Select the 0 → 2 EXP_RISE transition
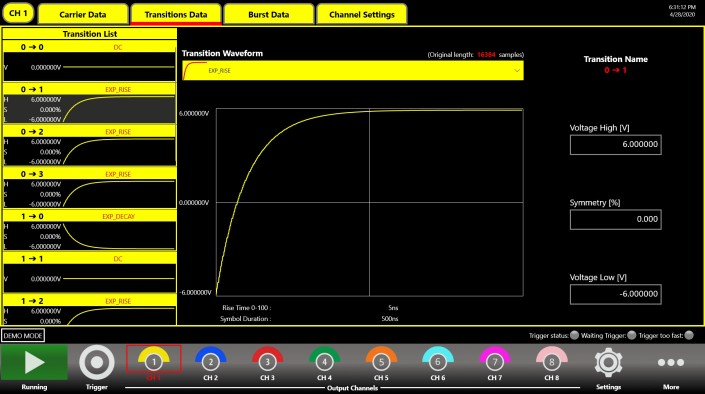The width and height of the screenshot is (705, 394). 89,146
